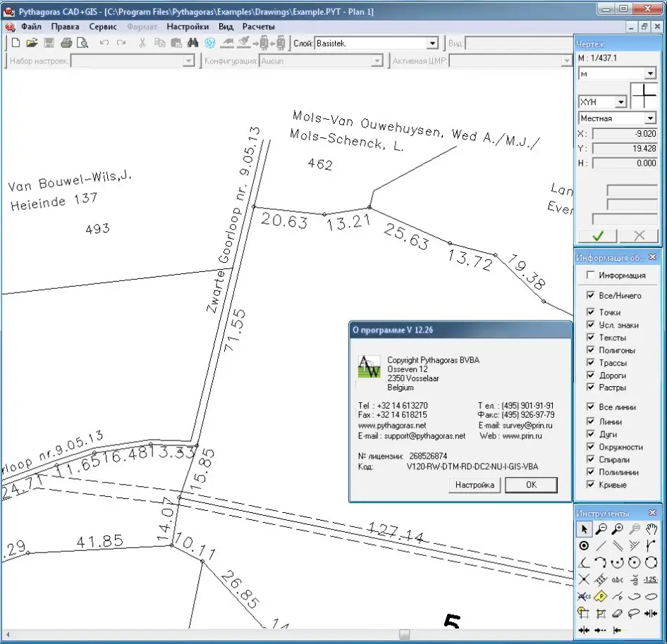This screenshot has height=644, width=667.
Task: Choose the intersection point tool
Action: pyautogui.click(x=584, y=579)
